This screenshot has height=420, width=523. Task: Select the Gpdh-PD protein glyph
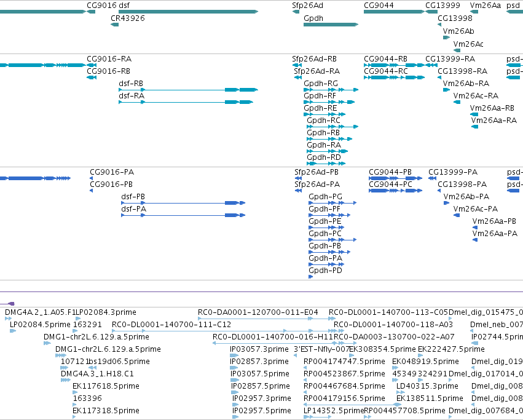pyautogui.click(x=310, y=277)
